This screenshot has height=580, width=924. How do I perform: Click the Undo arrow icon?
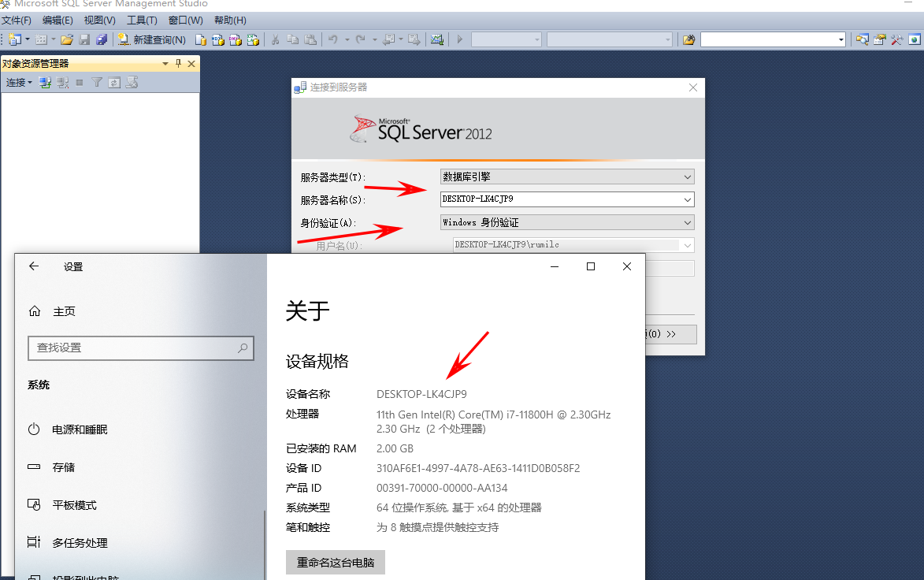click(x=333, y=39)
